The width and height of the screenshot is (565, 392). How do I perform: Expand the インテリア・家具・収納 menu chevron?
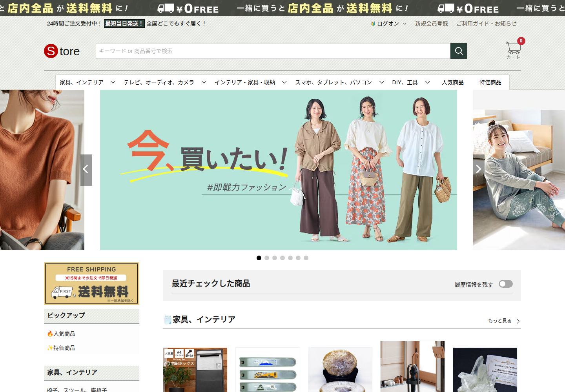tap(284, 82)
